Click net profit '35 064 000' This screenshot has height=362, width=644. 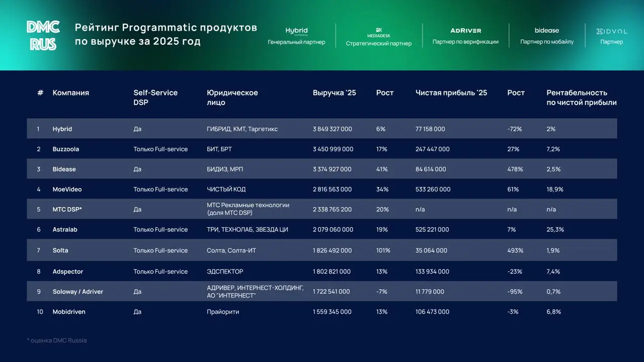pos(431,250)
